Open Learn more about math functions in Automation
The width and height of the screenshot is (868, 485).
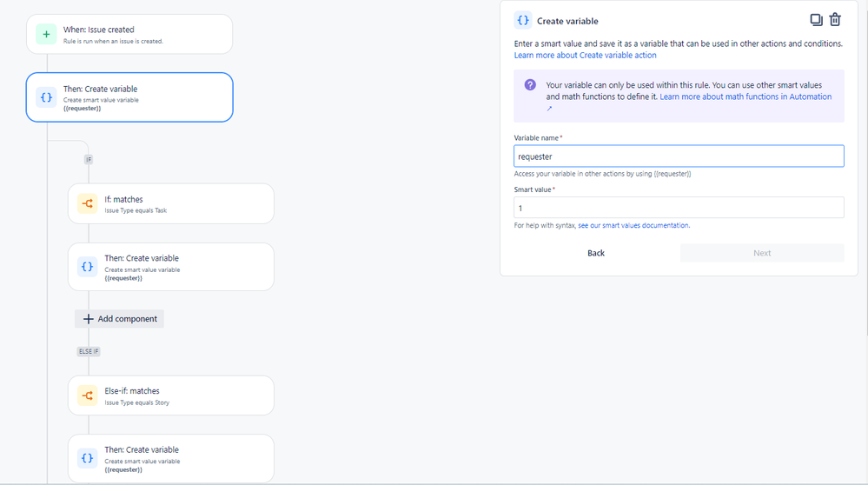click(745, 96)
